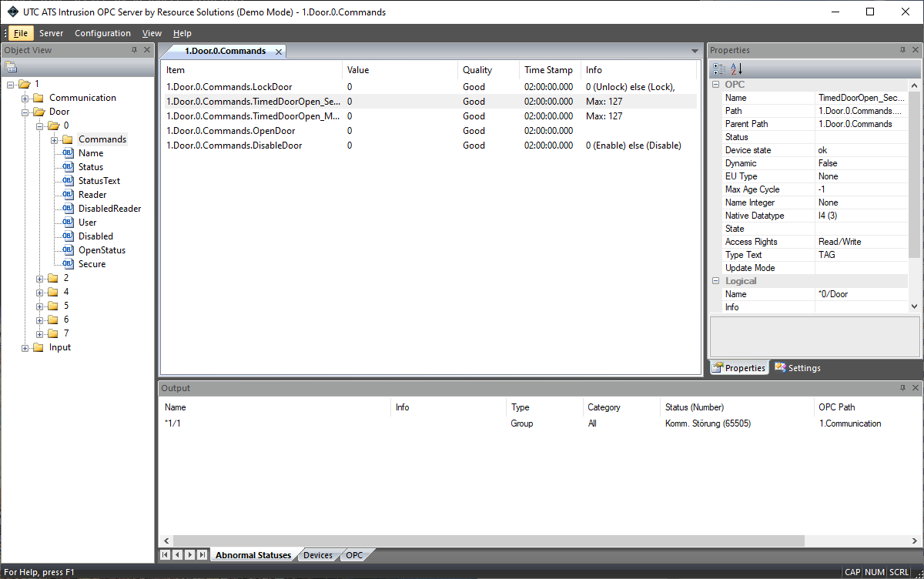Collapse the Door node
This screenshot has height=579, width=924.
25,112
